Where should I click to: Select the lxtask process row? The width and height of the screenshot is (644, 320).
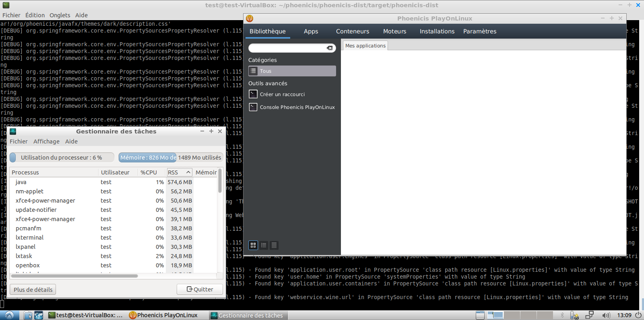click(114, 256)
